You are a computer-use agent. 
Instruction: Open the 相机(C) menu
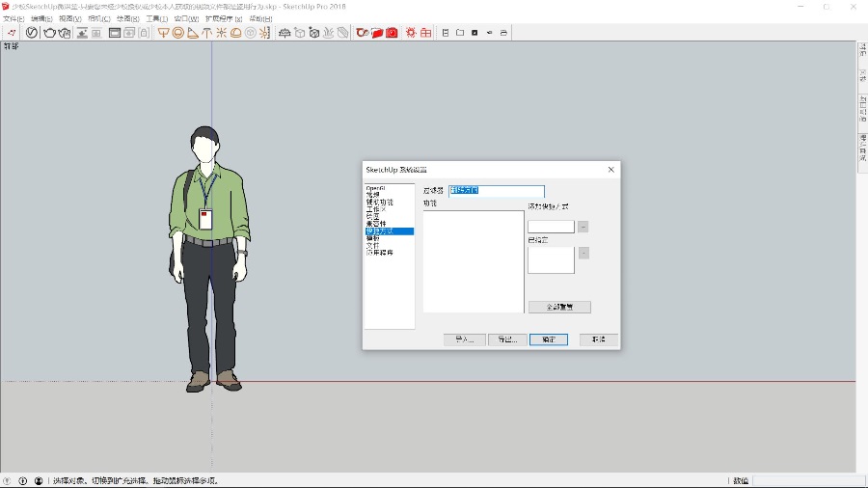click(x=99, y=19)
